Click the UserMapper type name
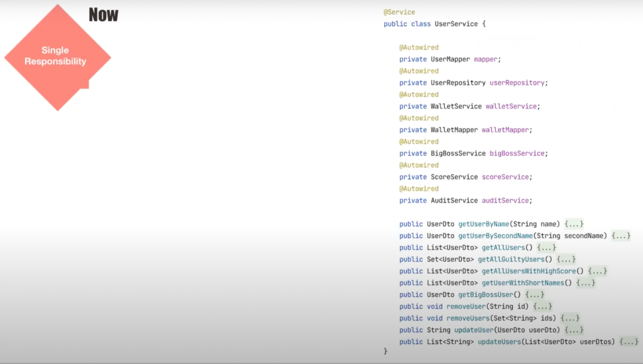643x364 pixels. [x=450, y=59]
